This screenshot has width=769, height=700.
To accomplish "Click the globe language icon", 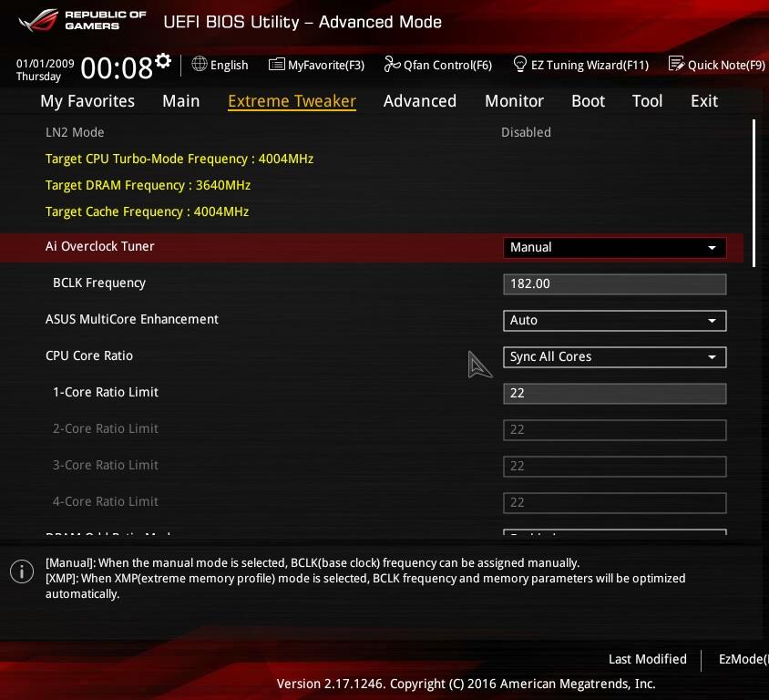I will (200, 64).
